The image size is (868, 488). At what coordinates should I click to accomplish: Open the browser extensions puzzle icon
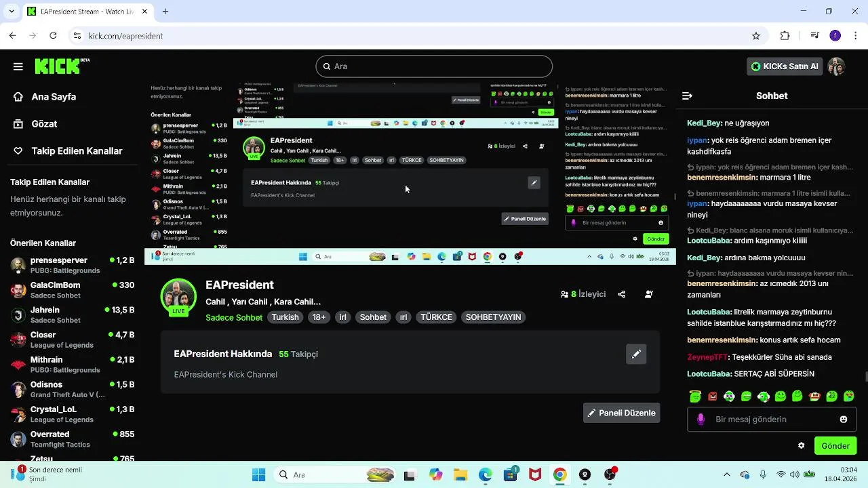[785, 36]
